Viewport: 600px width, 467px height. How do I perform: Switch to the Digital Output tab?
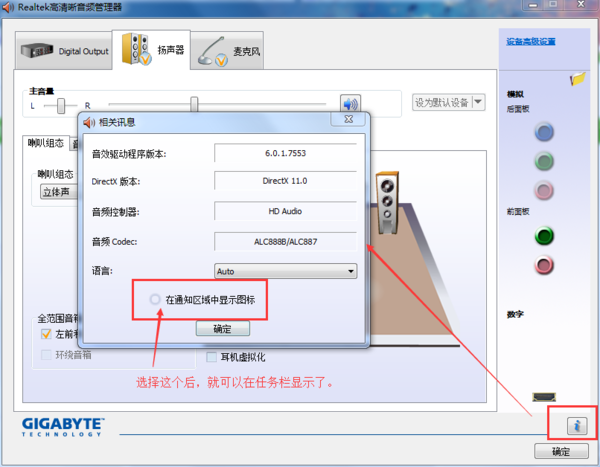[x=64, y=51]
